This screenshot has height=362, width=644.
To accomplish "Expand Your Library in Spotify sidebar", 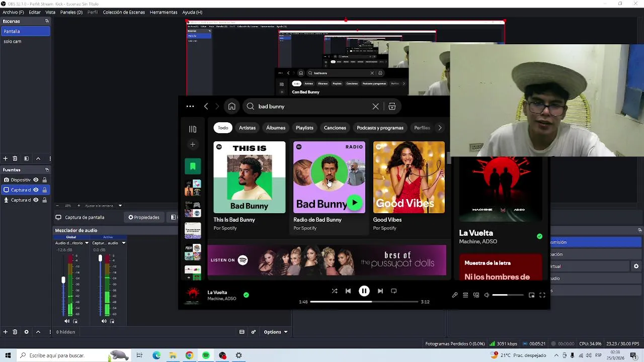I will [193, 129].
